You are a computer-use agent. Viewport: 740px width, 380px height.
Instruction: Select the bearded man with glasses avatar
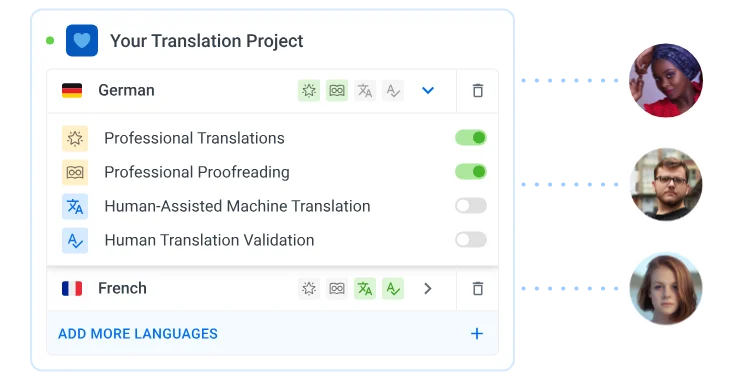click(x=666, y=184)
